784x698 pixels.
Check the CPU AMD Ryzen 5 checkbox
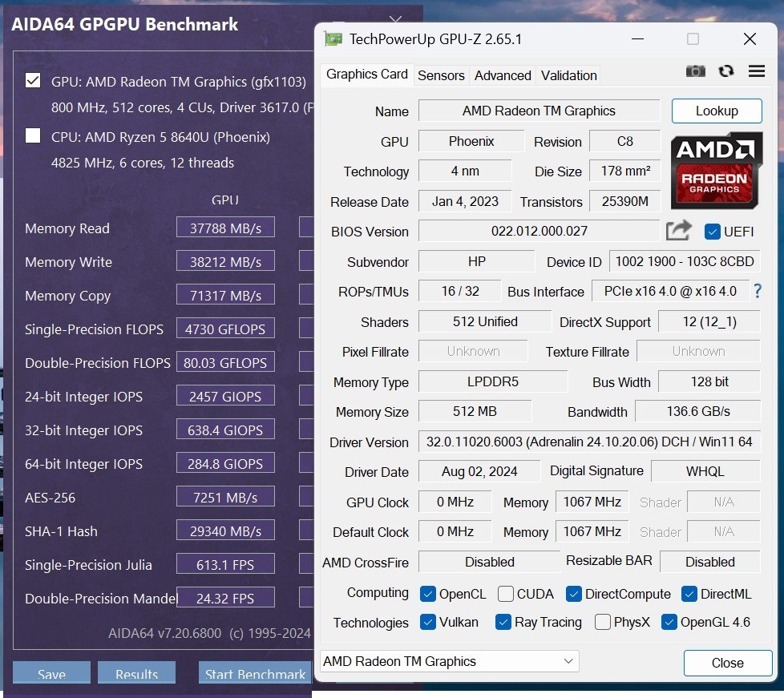pyautogui.click(x=33, y=135)
